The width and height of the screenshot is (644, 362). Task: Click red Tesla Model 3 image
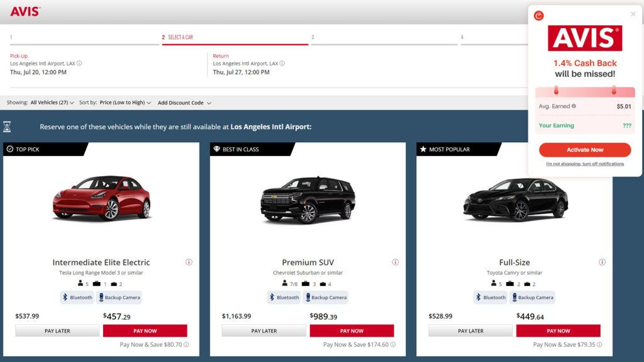(x=101, y=198)
